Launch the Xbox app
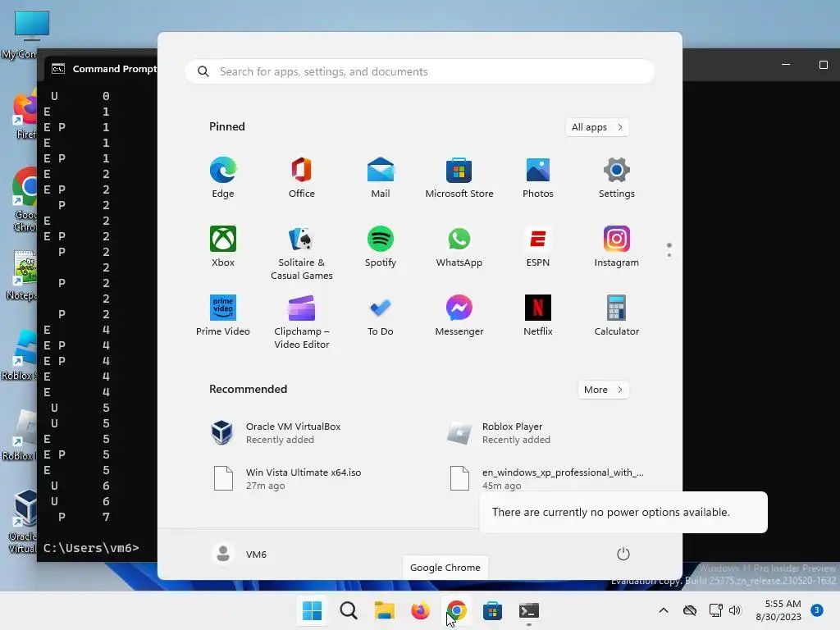Screen dimensions: 840x630 point(223,247)
